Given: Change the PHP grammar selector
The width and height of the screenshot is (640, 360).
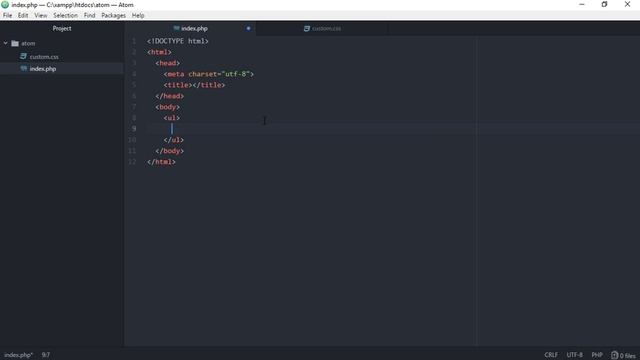Looking at the screenshot, I should click(597, 355).
